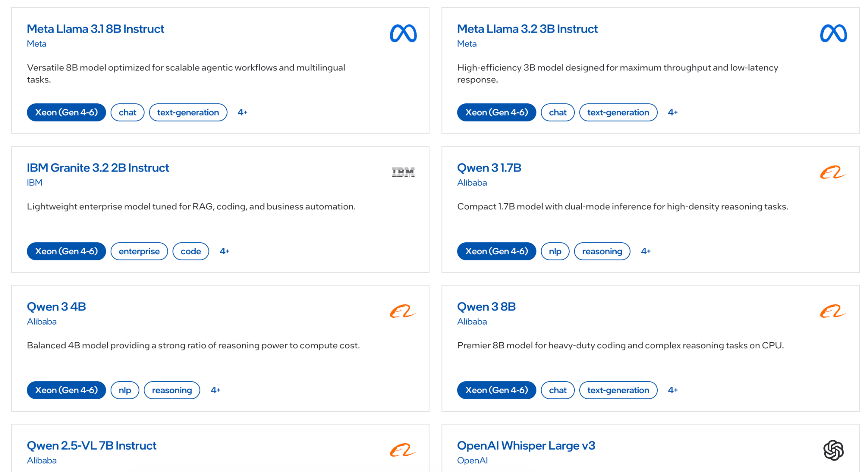Expand 4+ more tags on Qwen 3 8B
Screen dimensions: 868x472
673,390
